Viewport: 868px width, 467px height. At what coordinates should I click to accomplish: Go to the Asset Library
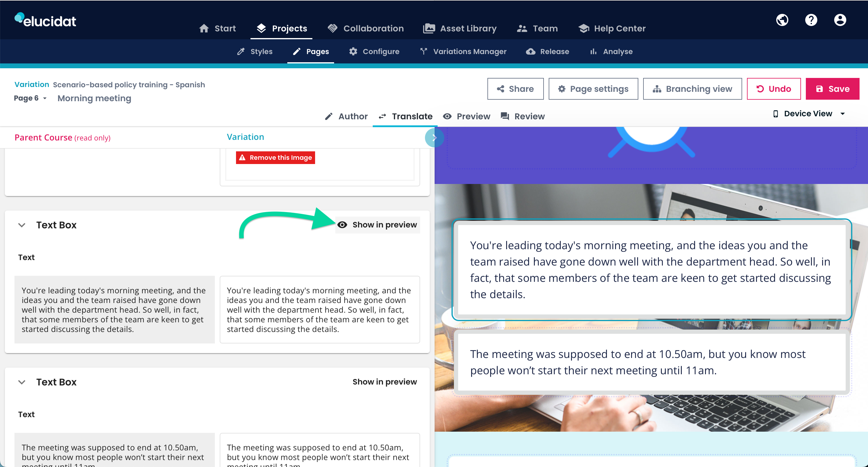click(x=460, y=28)
